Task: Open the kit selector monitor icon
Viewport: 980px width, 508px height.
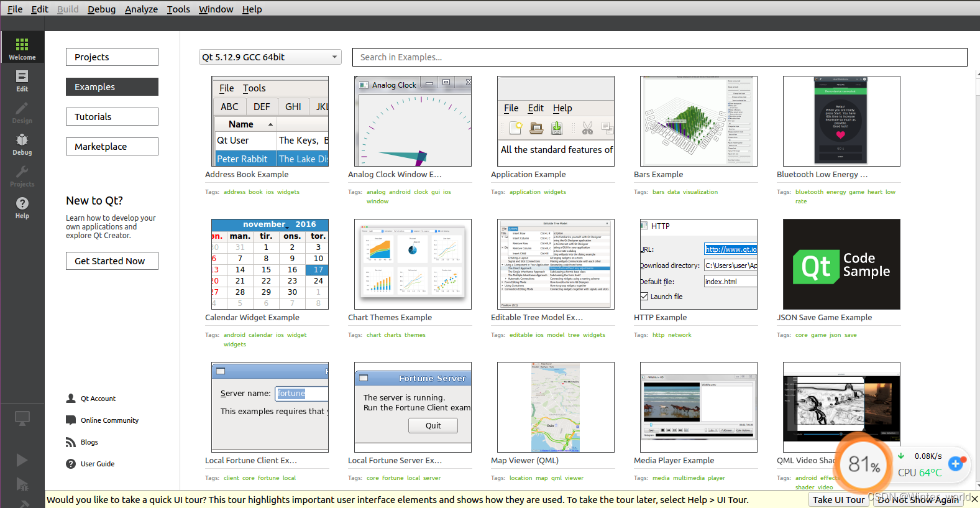Action: click(22, 418)
